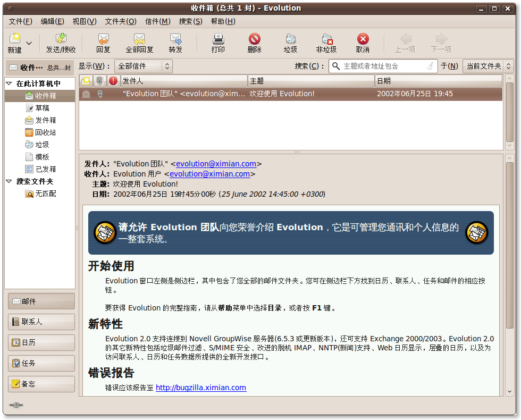Switch to the 日历 calendar view
Screen dimensions: 521x420
point(41,342)
